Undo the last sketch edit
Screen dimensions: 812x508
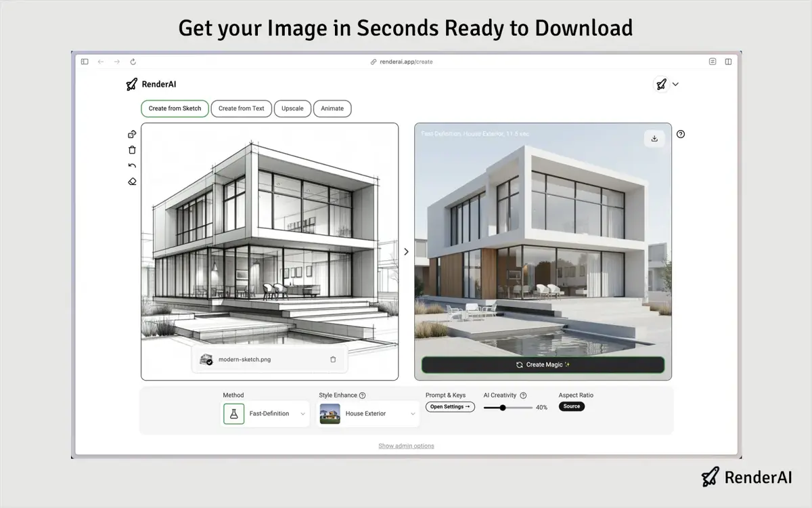pos(132,165)
